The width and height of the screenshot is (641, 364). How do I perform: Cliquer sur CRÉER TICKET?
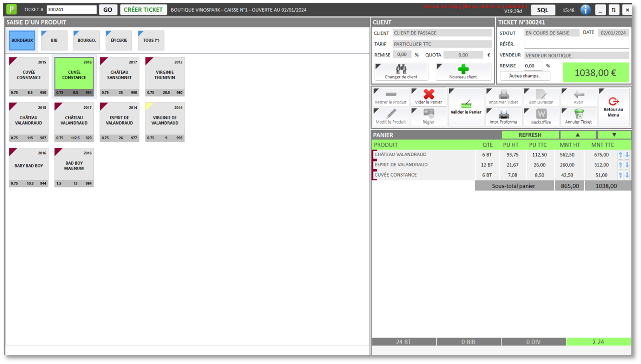(x=143, y=9)
